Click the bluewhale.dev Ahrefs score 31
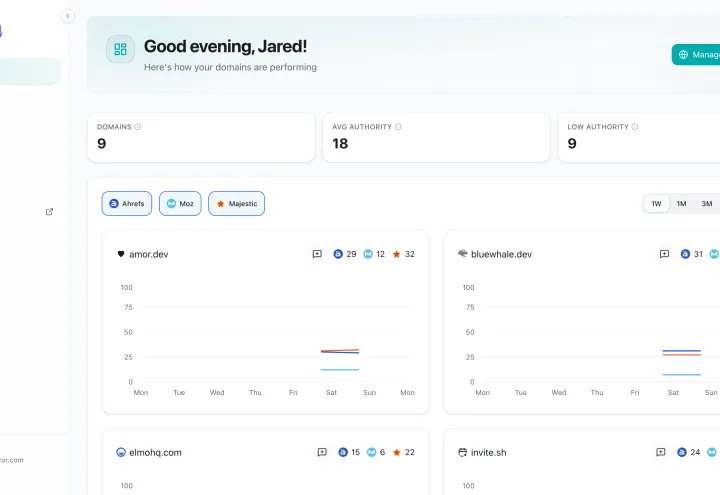Viewport: 720px width, 495px height. click(698, 254)
